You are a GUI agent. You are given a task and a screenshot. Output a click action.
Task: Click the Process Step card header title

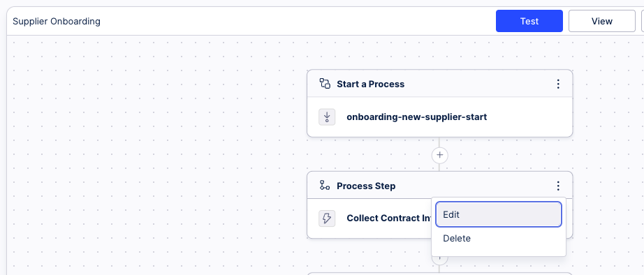click(x=366, y=186)
